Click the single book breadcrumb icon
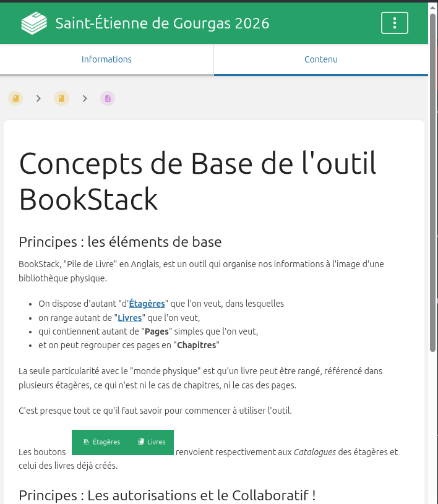 [61, 98]
